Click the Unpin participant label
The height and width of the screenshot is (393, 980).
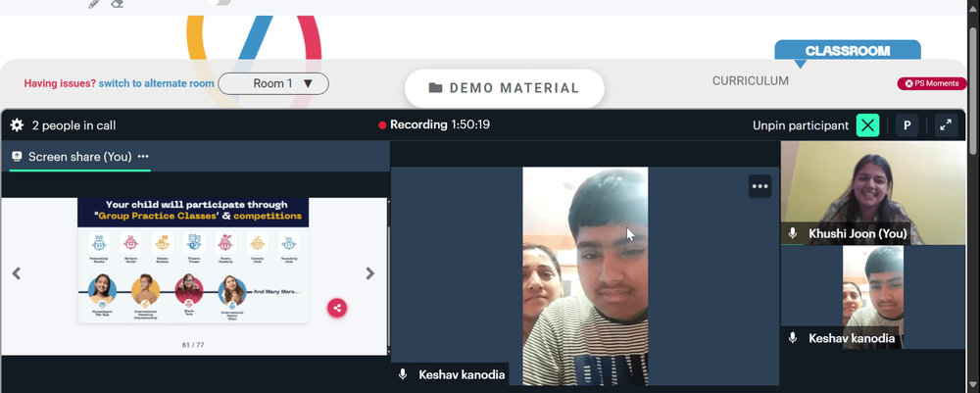click(x=801, y=125)
